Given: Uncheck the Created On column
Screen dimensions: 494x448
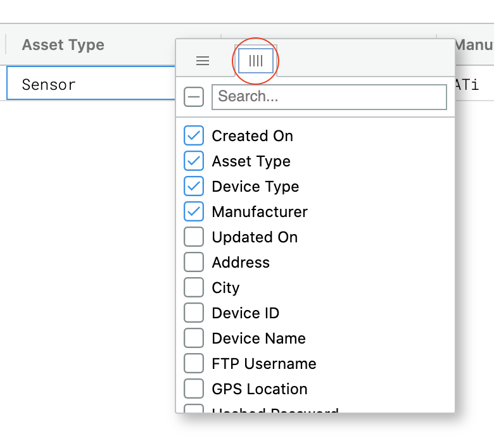Looking at the screenshot, I should [x=194, y=135].
